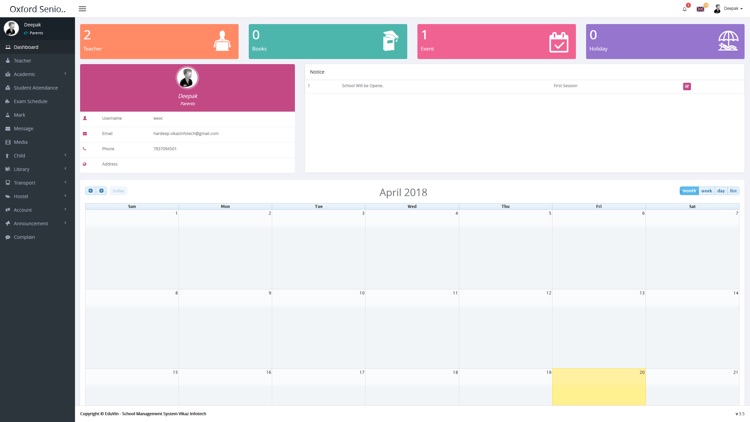Click the book icon on teal card
The image size is (750, 422).
(x=390, y=41)
